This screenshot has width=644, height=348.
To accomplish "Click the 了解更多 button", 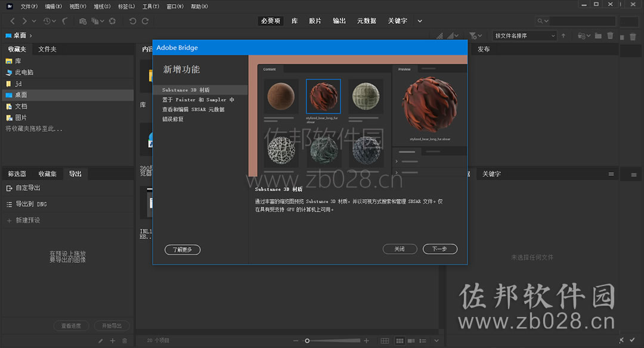I will tap(182, 250).
